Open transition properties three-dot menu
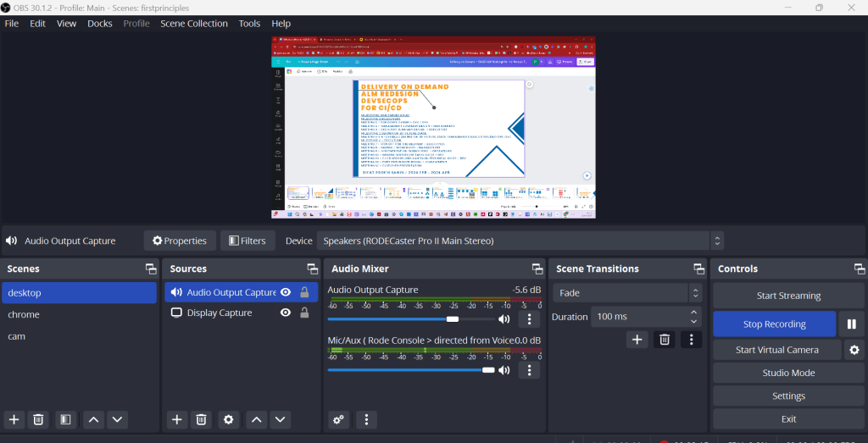 pyautogui.click(x=691, y=340)
